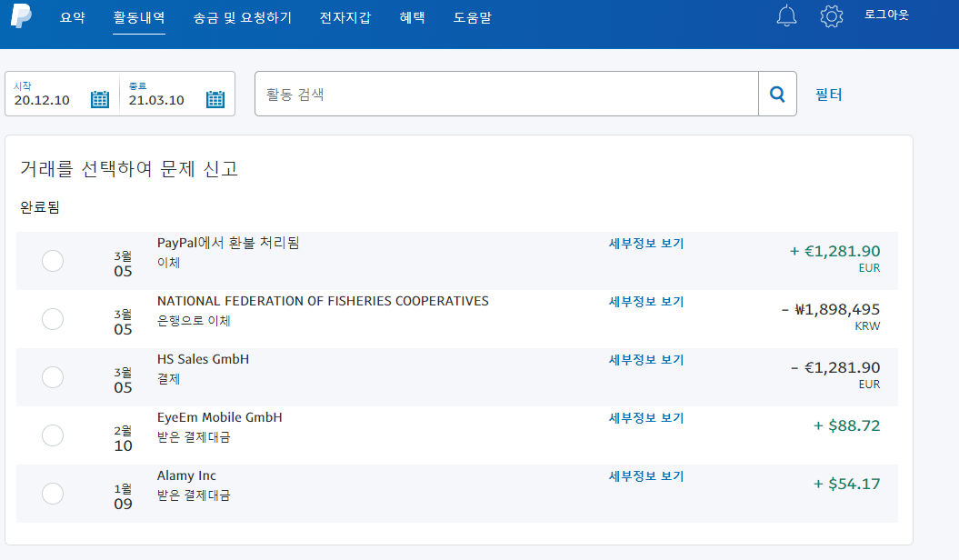
Task: Click the EyeEm Mobile GmbH name
Action: [220, 417]
